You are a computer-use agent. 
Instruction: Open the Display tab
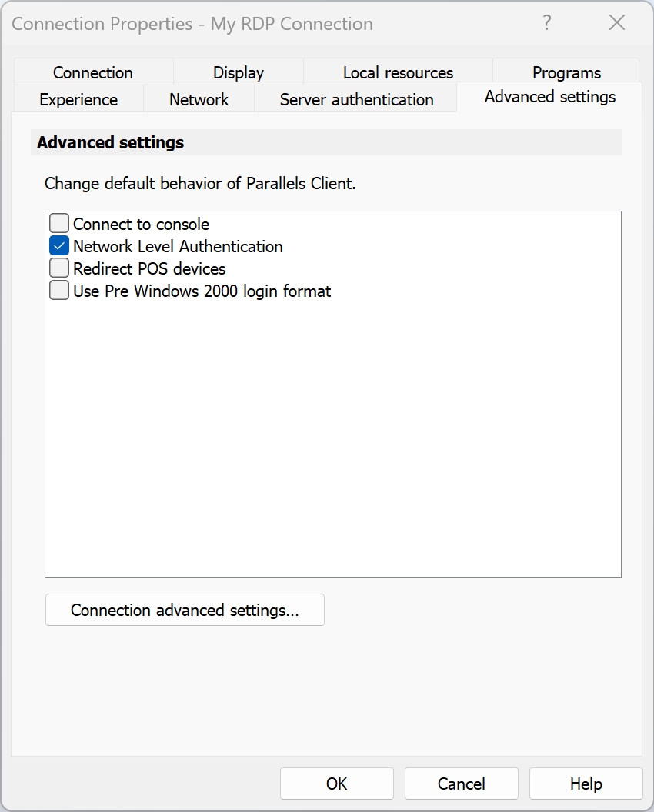tap(239, 72)
